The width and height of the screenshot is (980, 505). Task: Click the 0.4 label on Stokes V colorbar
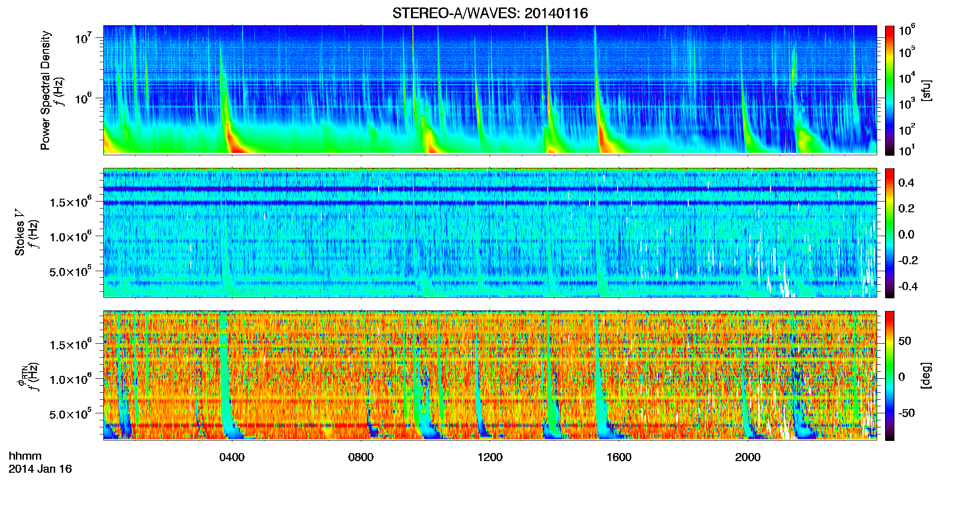tap(907, 183)
